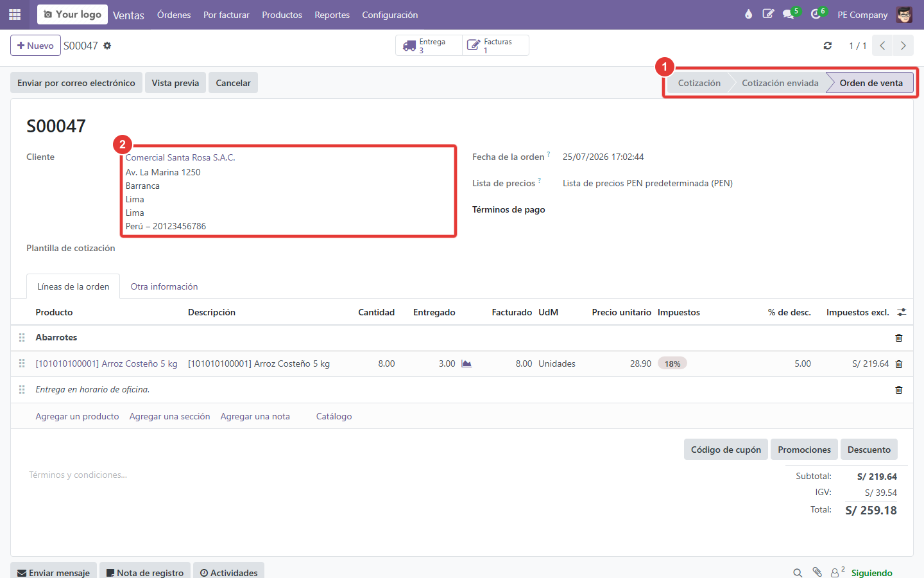Click the Cancelar button
The image size is (924, 578).
tap(233, 83)
